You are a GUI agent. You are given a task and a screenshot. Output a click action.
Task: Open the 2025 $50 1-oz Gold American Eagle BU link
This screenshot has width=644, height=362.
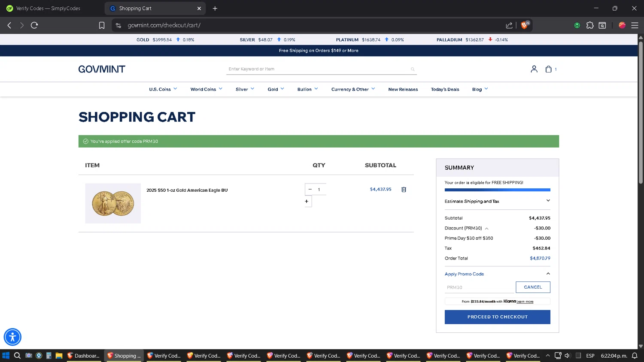[187, 190]
